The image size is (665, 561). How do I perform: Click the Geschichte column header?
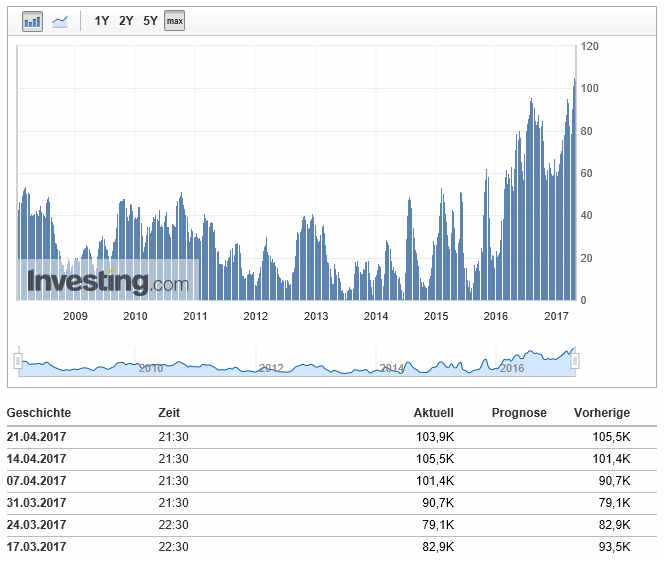tap(39, 413)
